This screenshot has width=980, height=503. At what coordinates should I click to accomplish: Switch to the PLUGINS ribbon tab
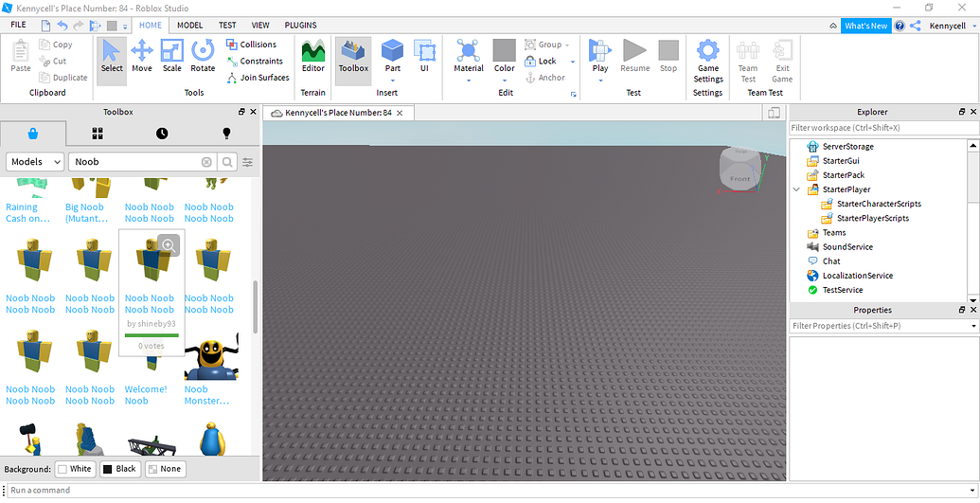tap(300, 25)
